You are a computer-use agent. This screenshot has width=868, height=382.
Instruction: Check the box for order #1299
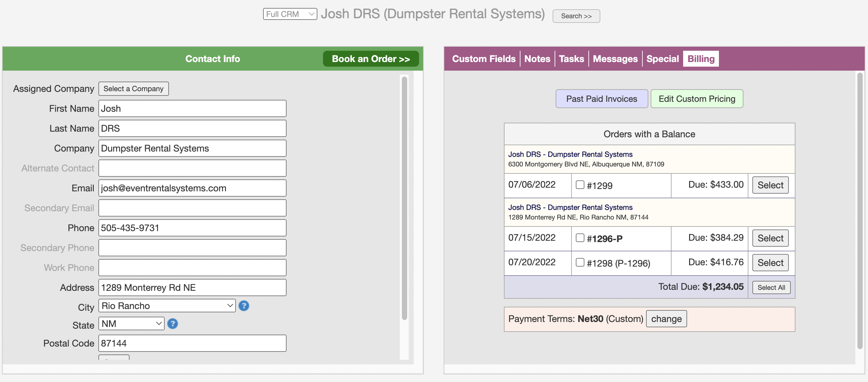pos(579,185)
